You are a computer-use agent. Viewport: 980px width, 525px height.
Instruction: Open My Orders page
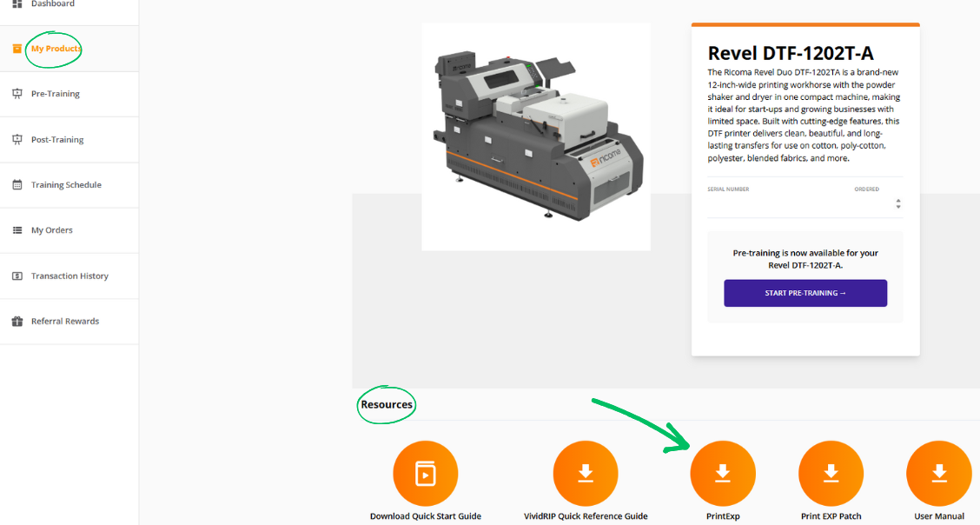[x=69, y=230]
